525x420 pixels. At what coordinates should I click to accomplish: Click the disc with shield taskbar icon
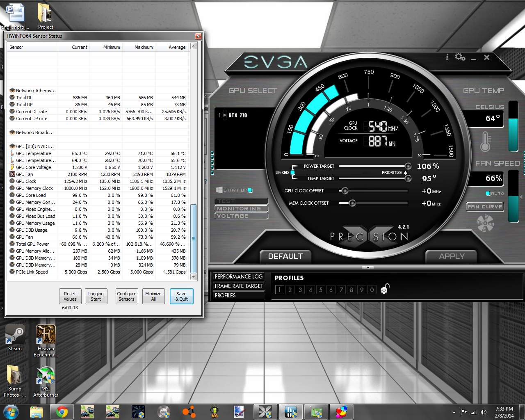164,412
